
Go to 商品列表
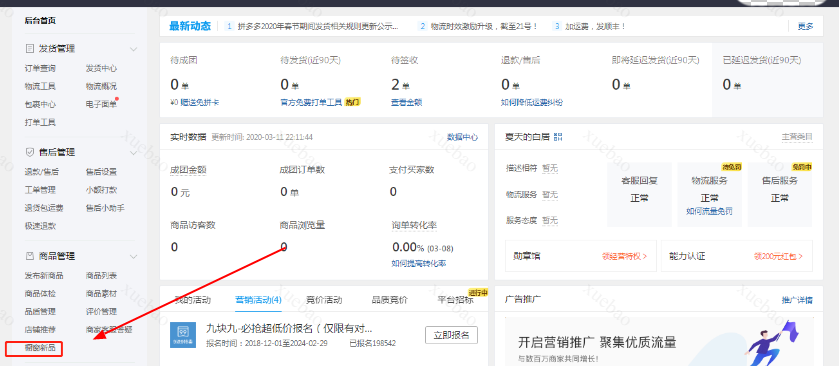[x=101, y=276]
